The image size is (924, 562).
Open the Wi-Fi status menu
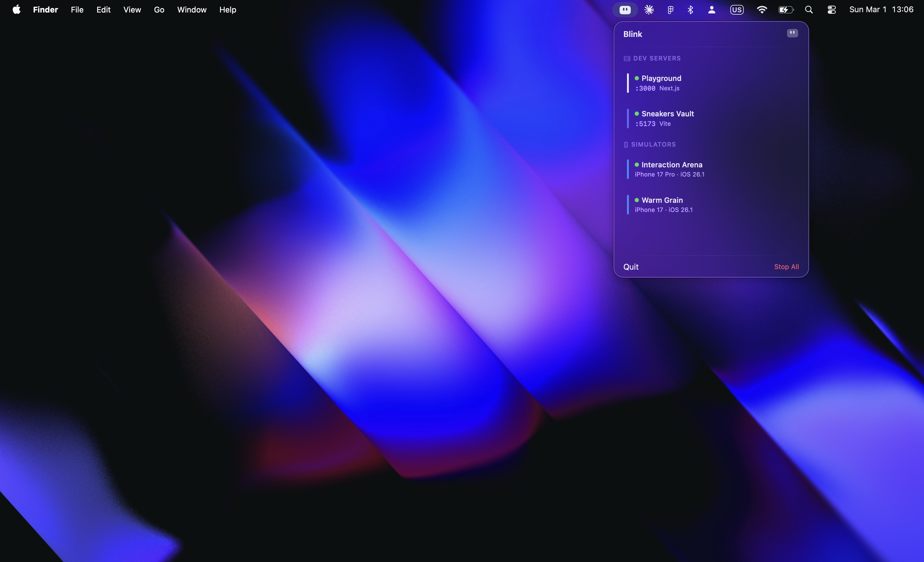click(x=762, y=10)
